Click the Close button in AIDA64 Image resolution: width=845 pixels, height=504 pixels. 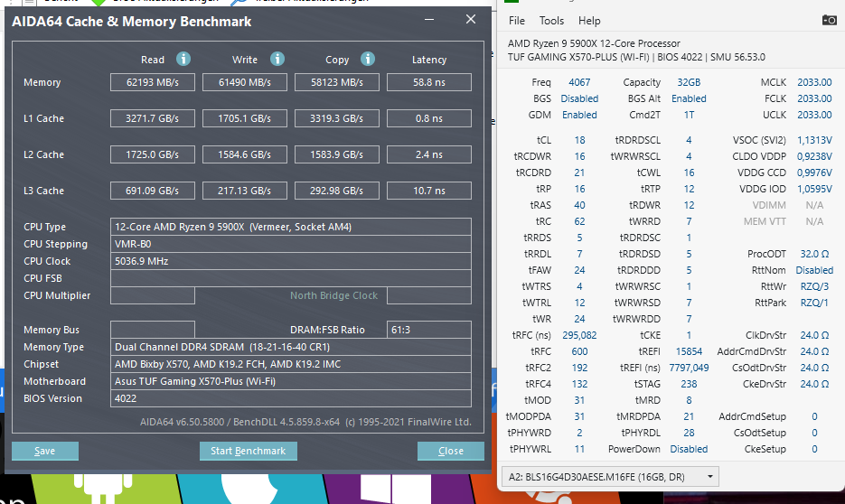pyautogui.click(x=451, y=451)
